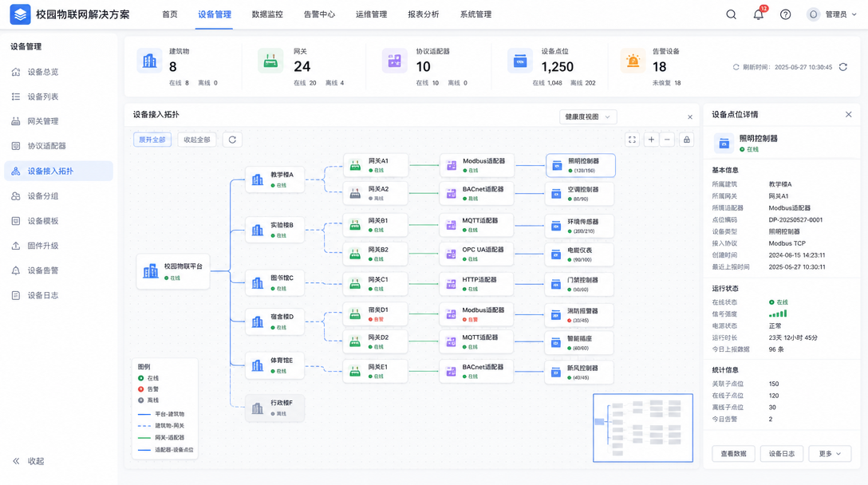The image size is (868, 485).
Task: Click the HTTP适配器 node
Action: coord(476,283)
